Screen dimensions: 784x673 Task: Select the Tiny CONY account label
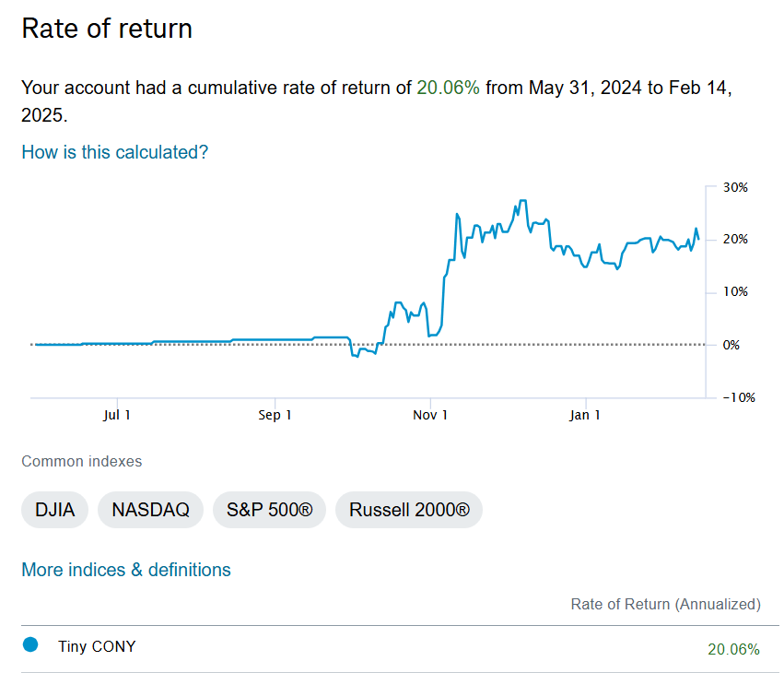tap(97, 646)
